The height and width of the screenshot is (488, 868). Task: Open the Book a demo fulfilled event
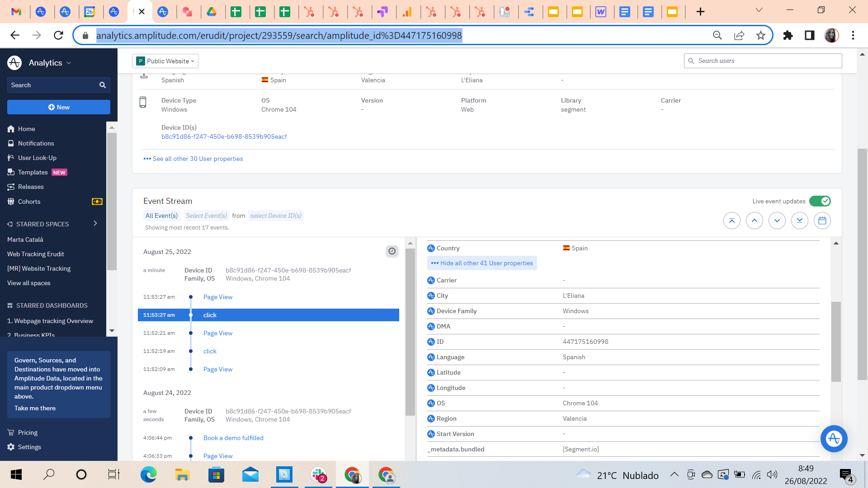pos(233,438)
